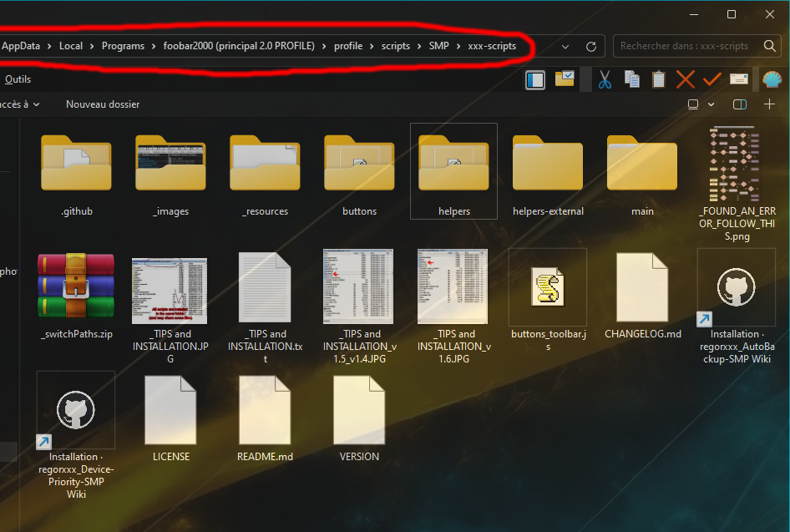Viewport: 790px width, 532px height.
Task: Select the buttons_toolbar.js script file
Action: pos(548,301)
